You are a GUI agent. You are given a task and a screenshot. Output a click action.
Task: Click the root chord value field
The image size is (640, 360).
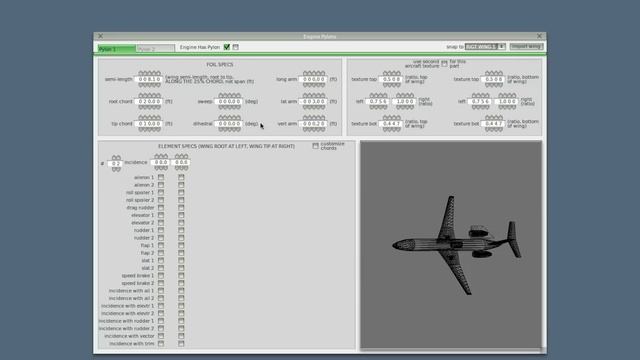click(149, 101)
